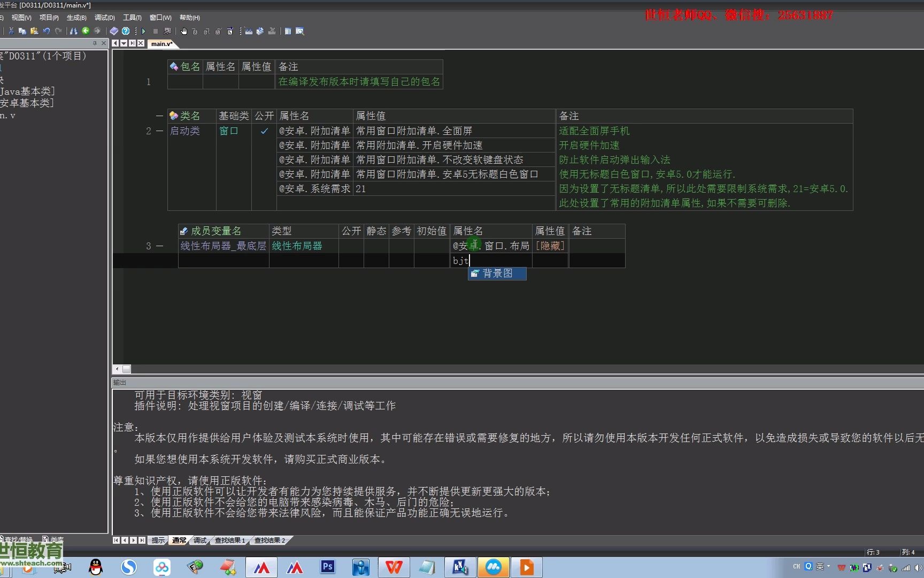Click the list view toolbar icon
Screen dimensions: 924x578
pyautogui.click(x=288, y=31)
